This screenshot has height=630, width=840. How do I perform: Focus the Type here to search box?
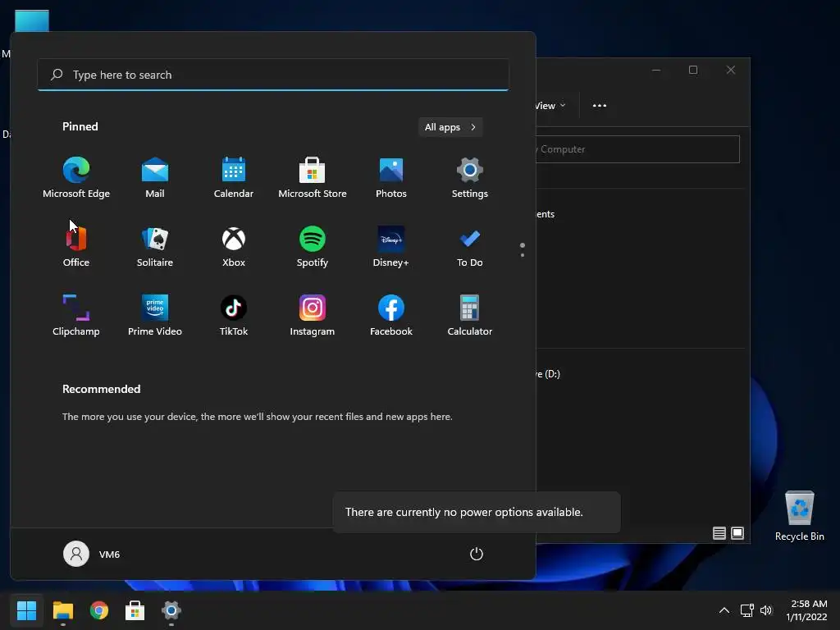(273, 75)
